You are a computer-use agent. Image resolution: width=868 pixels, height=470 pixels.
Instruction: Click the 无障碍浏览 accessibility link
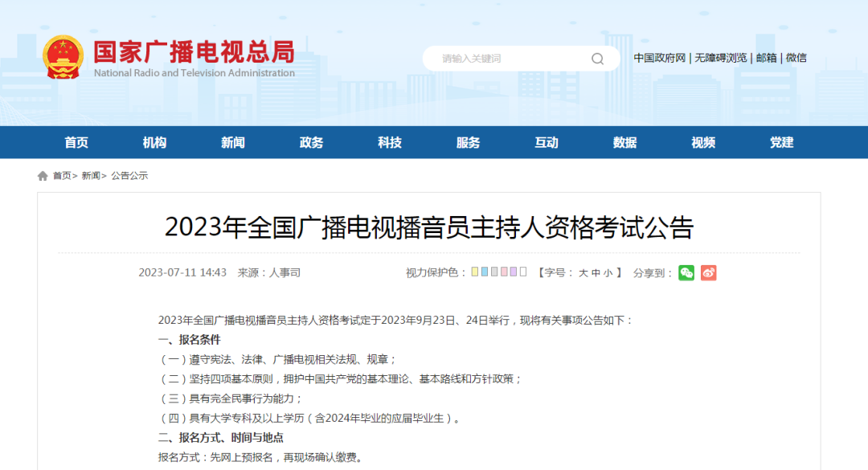coord(721,58)
